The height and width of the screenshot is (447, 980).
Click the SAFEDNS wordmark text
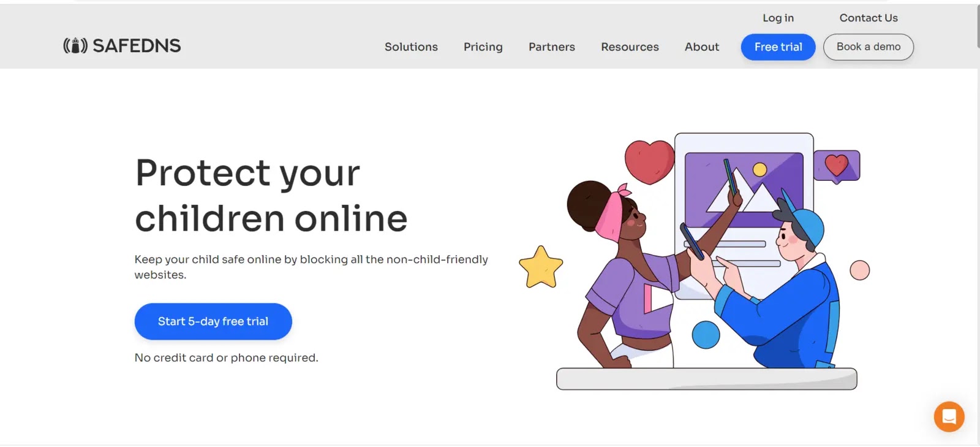pos(137,45)
